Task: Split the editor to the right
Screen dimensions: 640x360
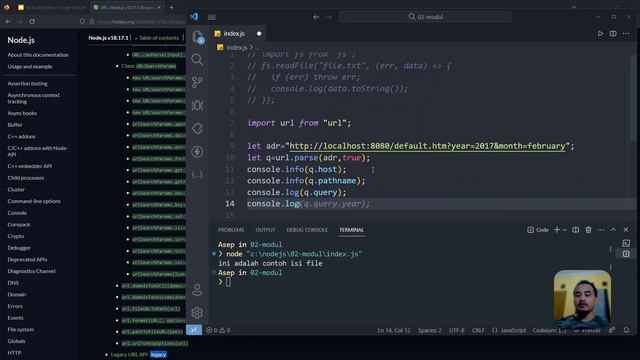Action: pyautogui.click(x=613, y=33)
